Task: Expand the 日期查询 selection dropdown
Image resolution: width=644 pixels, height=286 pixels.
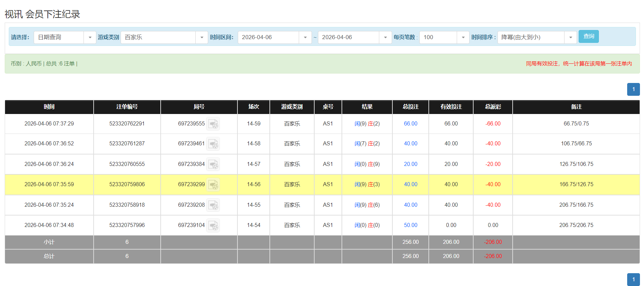Action: (90, 37)
